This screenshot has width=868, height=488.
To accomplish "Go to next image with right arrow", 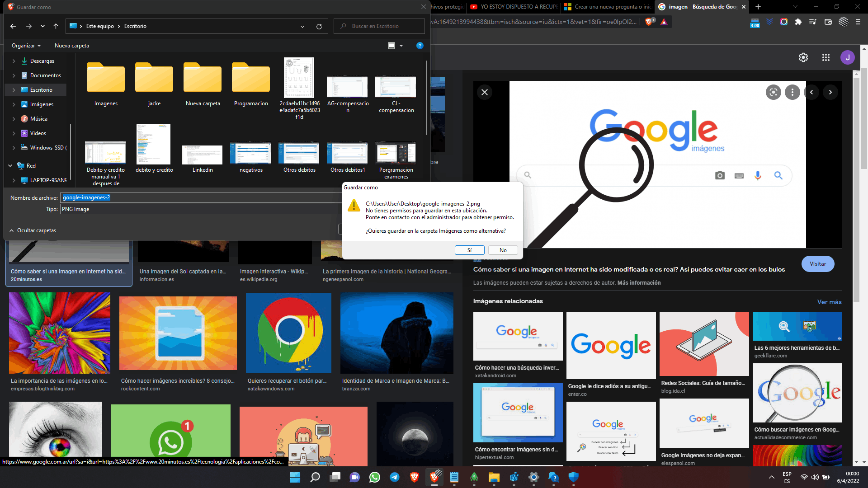I will coord(830,92).
